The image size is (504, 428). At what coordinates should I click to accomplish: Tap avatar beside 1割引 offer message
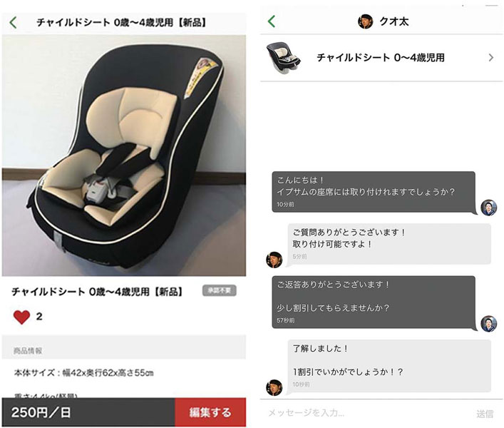(274, 387)
